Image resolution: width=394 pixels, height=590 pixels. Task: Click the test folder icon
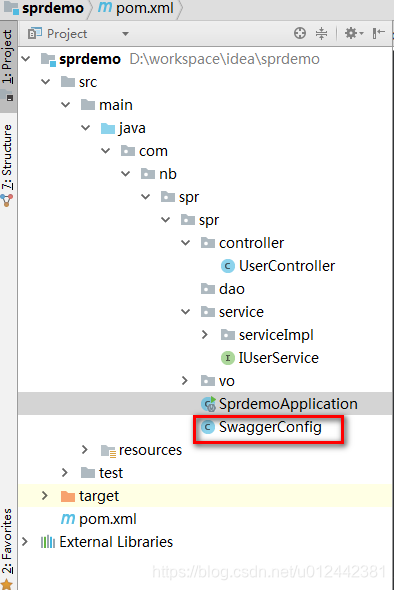[88, 473]
